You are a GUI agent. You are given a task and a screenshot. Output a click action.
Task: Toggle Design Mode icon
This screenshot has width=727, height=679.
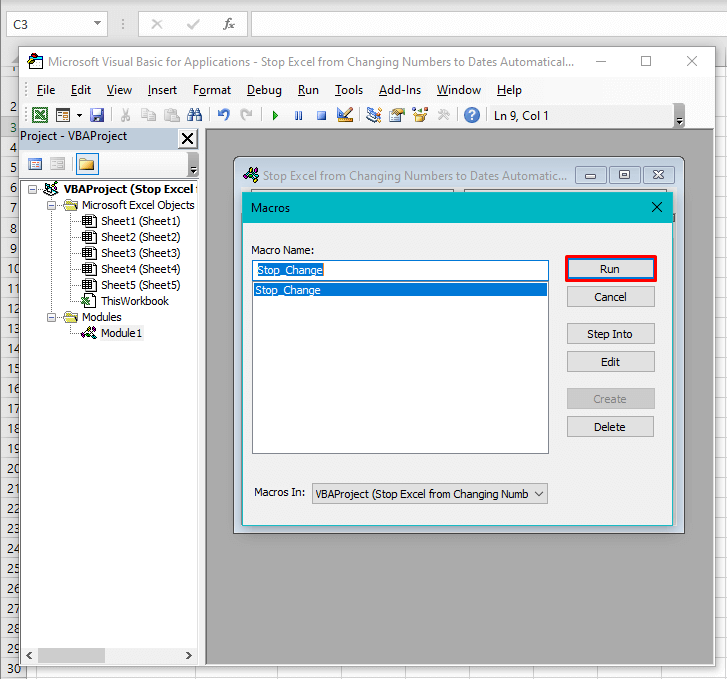(x=345, y=115)
